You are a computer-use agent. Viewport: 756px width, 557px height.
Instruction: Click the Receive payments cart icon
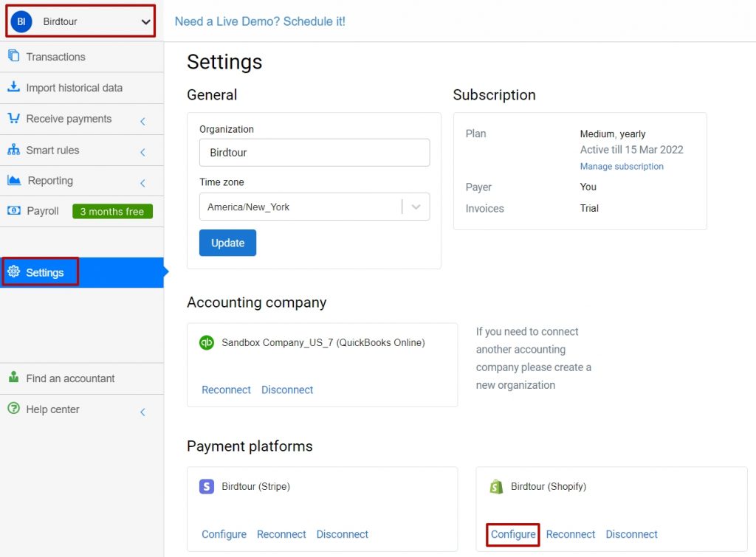pos(13,118)
